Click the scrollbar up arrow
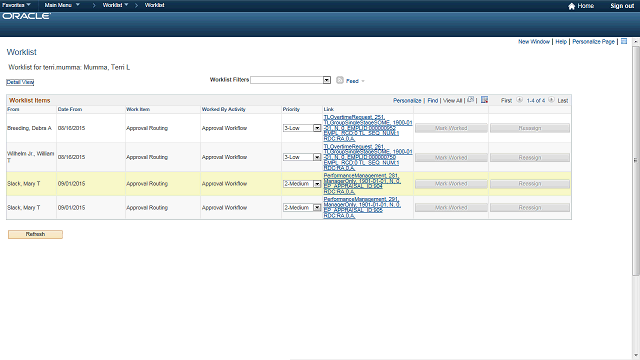The height and width of the screenshot is (360, 640). (636, 42)
